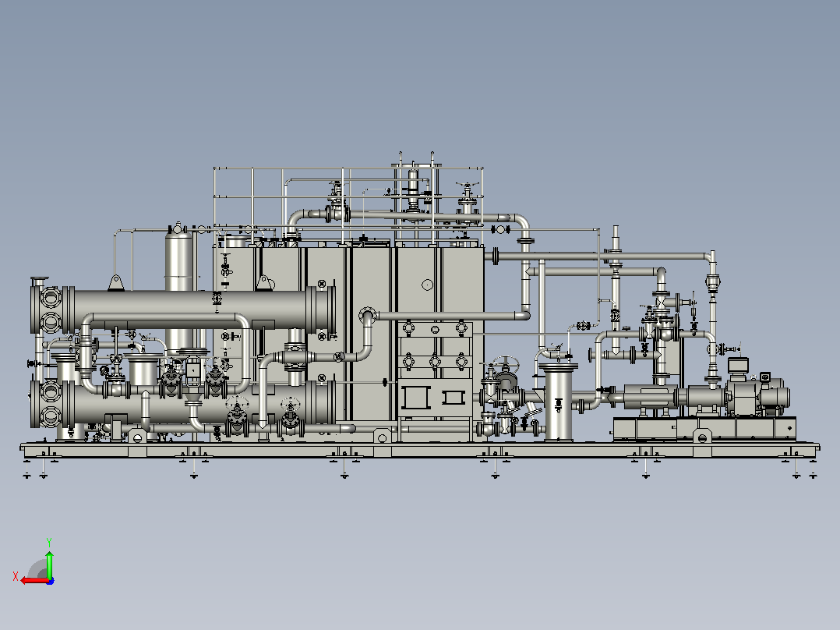Click the blue Z axis dot on the triad
The width and height of the screenshot is (840, 630).
(x=51, y=581)
